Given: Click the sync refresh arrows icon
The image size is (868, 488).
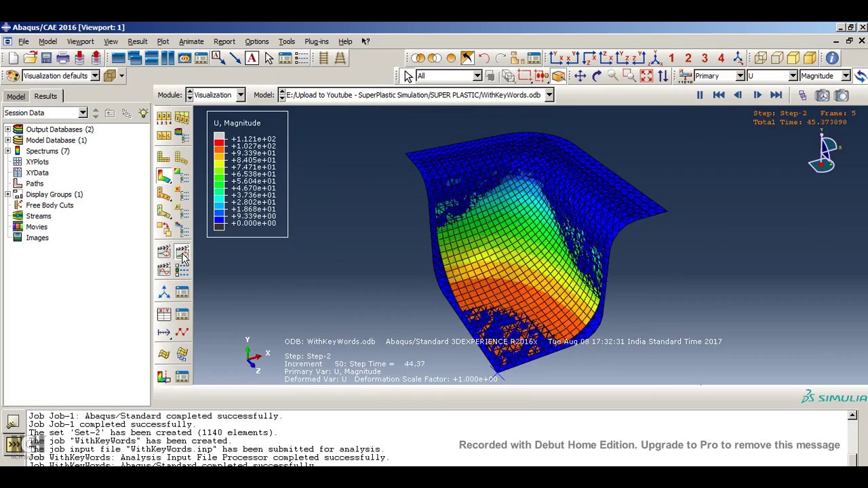Looking at the screenshot, I should pyautogui.click(x=860, y=76).
